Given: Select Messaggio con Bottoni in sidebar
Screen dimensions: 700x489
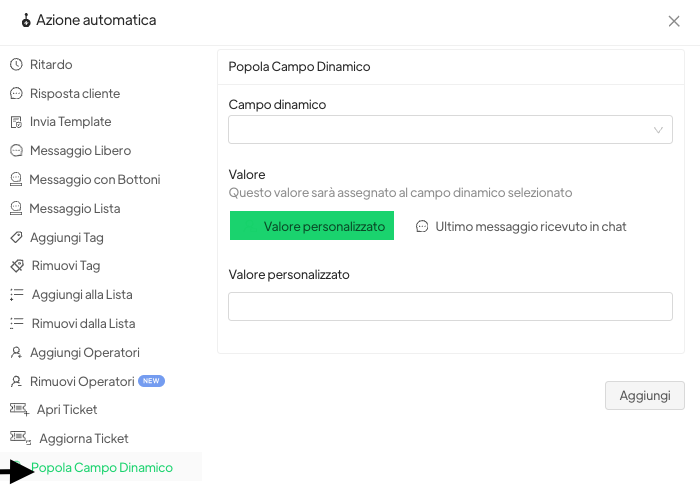Looking at the screenshot, I should click(x=94, y=180).
